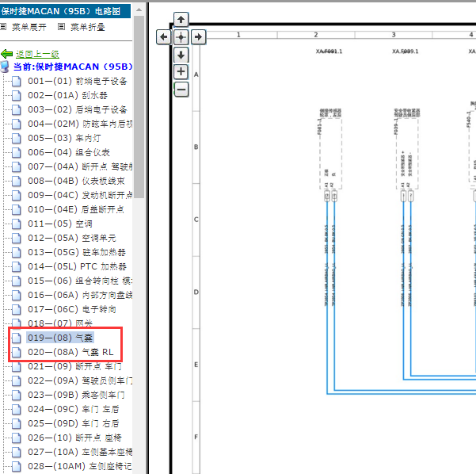Pan diagram right with the right arrow
This screenshot has width=476, height=474.
click(x=199, y=37)
